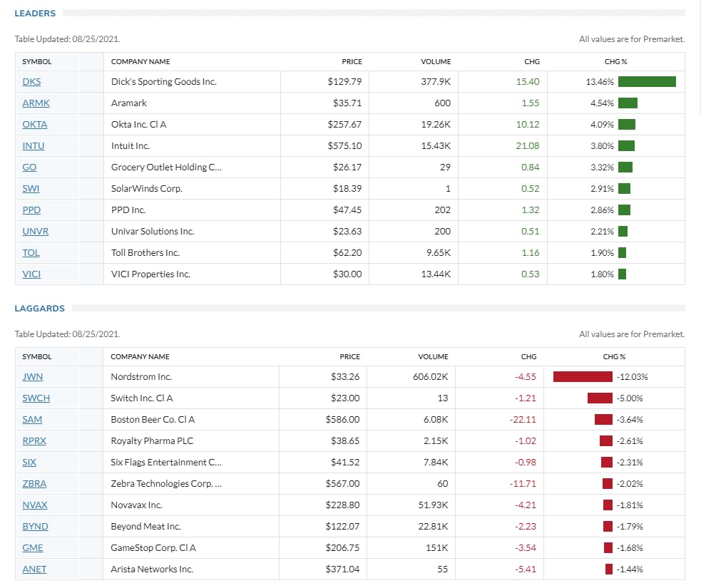Screen dimensions: 701x588
Task: Click the 13.46% green change bar for DKS
Action: coord(647,82)
